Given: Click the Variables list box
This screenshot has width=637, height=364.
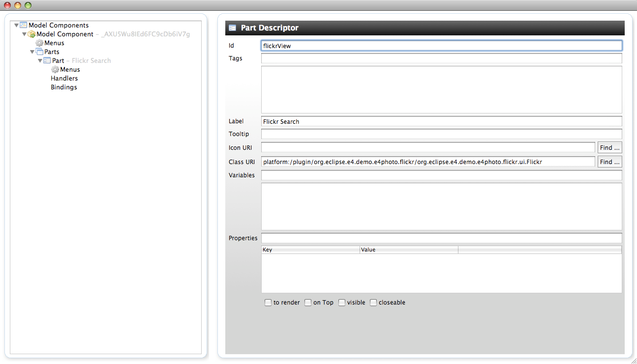Looking at the screenshot, I should point(442,206).
